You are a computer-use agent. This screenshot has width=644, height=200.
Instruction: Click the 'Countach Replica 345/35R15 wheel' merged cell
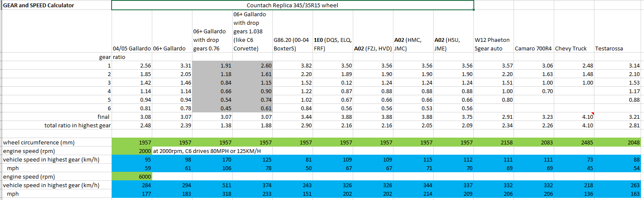click(x=292, y=6)
